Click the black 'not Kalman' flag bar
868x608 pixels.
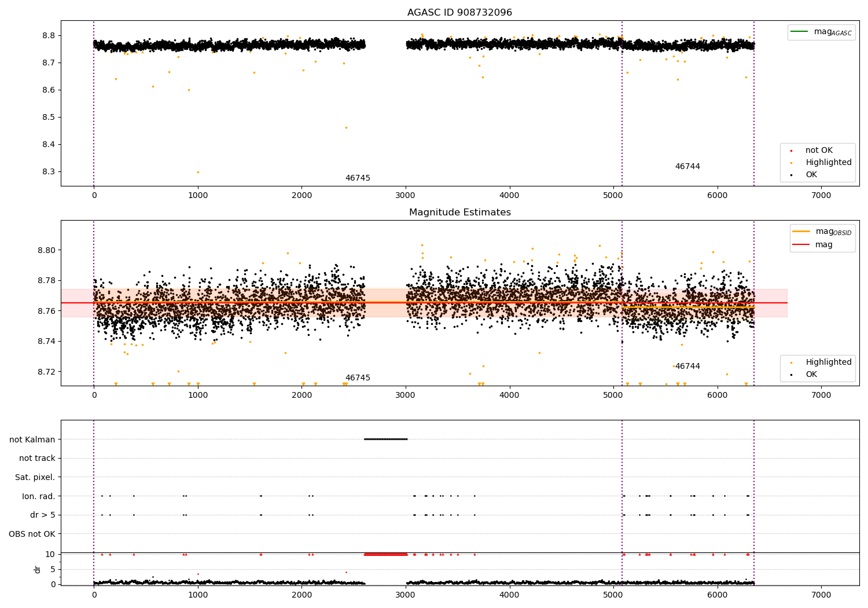(386, 439)
